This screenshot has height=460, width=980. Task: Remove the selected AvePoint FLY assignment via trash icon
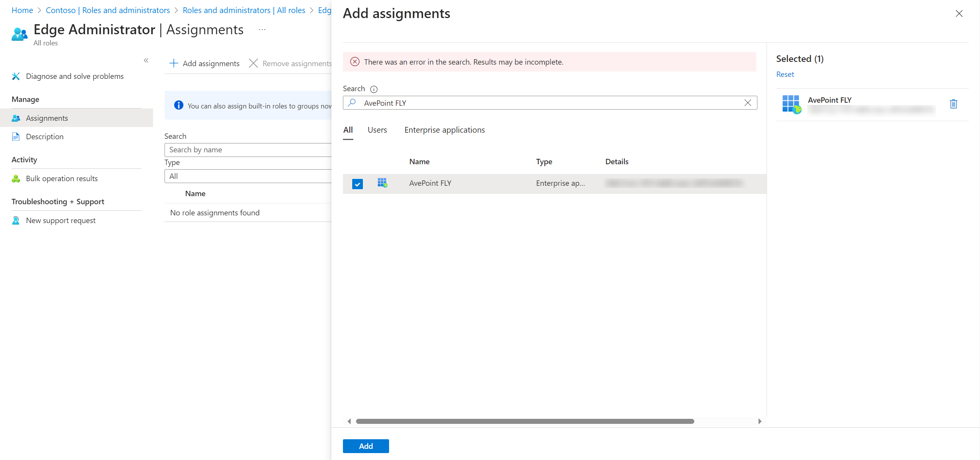pyautogui.click(x=953, y=104)
